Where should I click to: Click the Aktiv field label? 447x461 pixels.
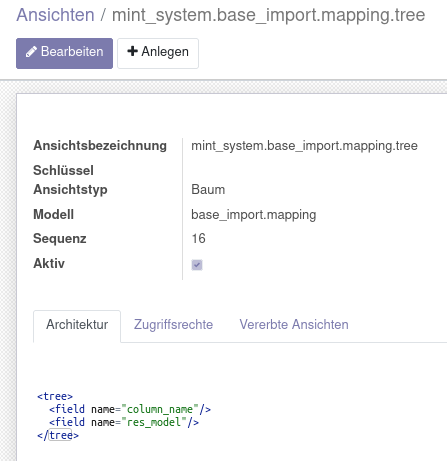pos(49,263)
